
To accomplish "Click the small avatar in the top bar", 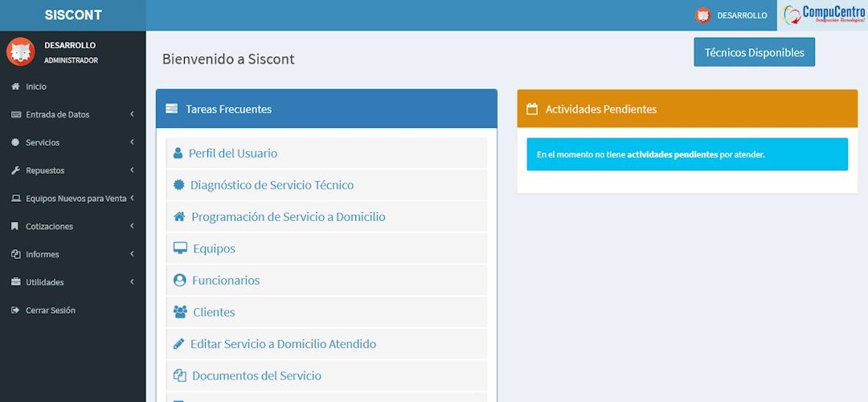I will pyautogui.click(x=703, y=15).
